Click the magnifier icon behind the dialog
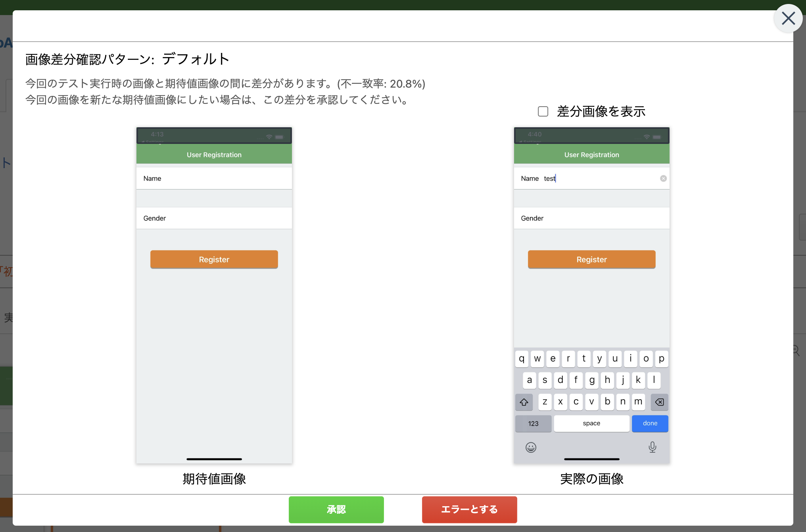Screen dimensions: 806x532 796,350
